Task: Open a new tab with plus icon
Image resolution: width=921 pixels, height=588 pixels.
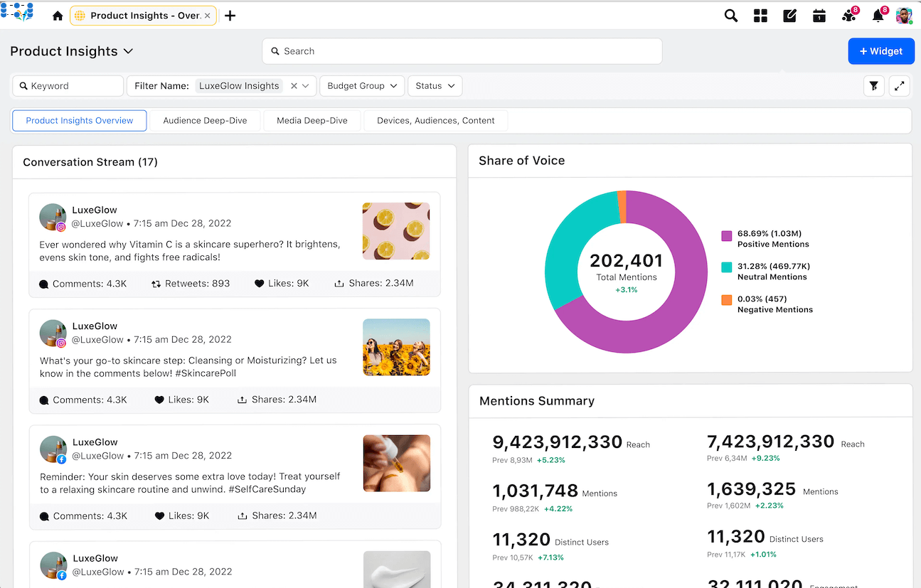Action: (x=230, y=16)
